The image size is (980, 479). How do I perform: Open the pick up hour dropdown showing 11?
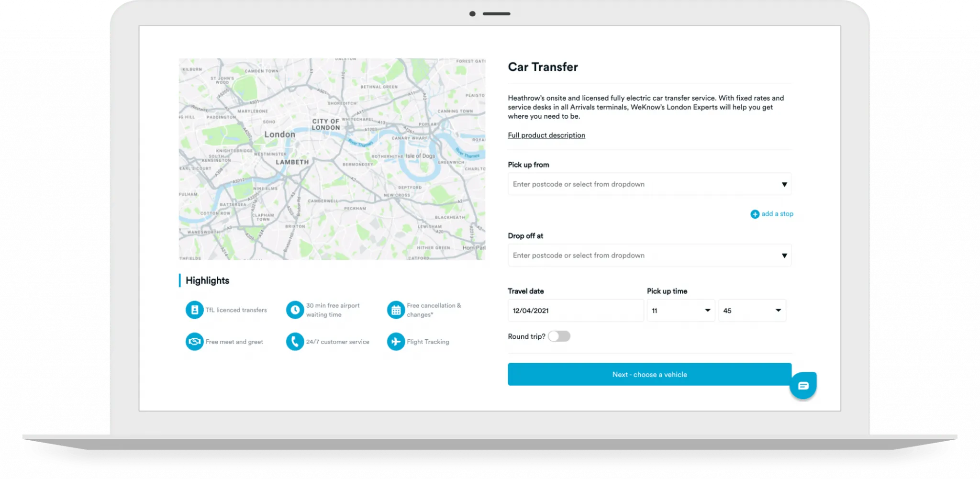(680, 311)
